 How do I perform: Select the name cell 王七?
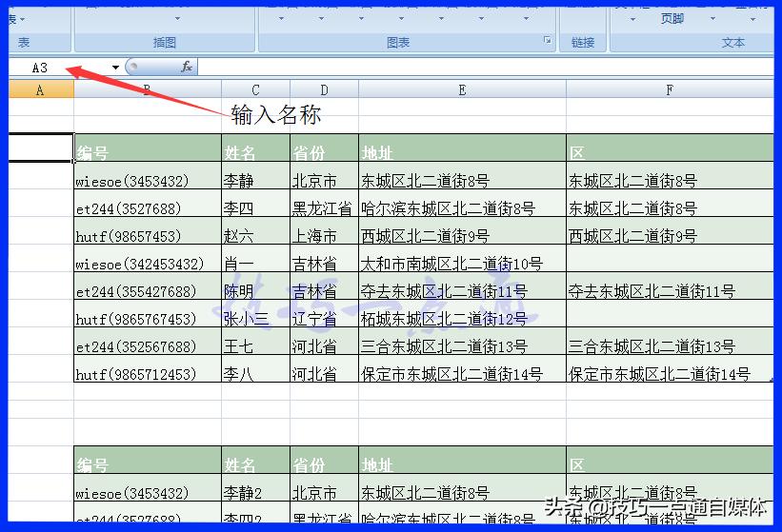coord(256,342)
